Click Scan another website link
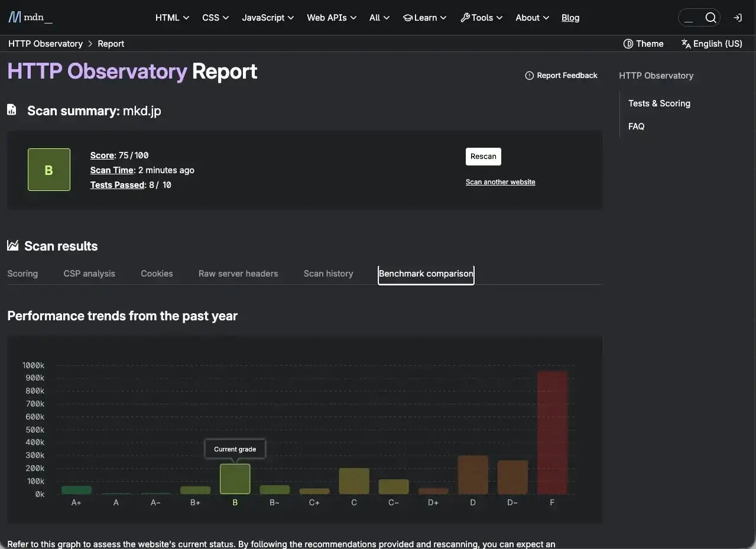Viewport: 756px width, 549px height. click(501, 182)
